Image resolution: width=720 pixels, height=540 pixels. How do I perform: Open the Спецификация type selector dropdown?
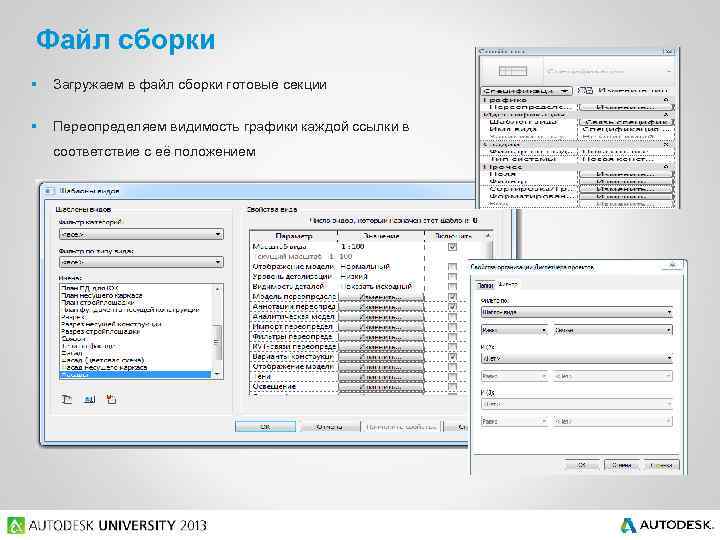526,91
